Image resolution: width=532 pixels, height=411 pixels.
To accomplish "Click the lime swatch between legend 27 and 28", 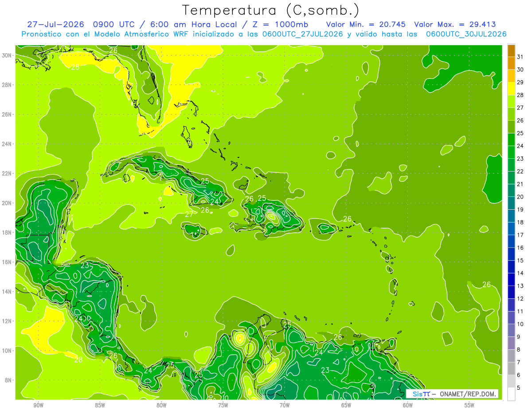I will 511,101.
